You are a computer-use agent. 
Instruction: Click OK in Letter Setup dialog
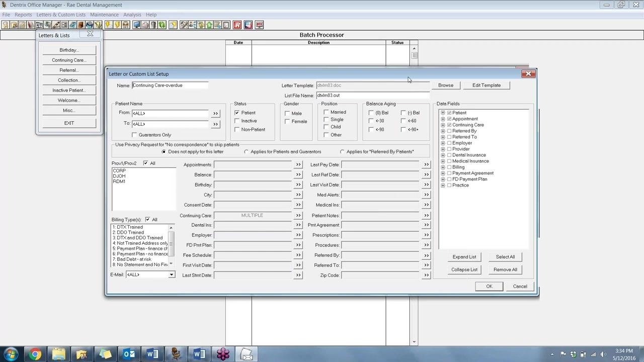pos(489,286)
